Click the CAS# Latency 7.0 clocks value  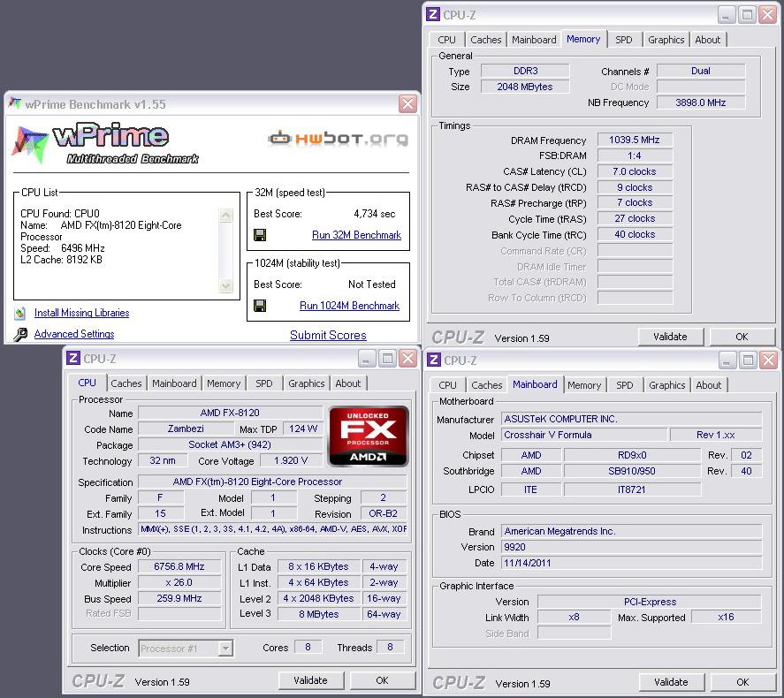coord(634,171)
